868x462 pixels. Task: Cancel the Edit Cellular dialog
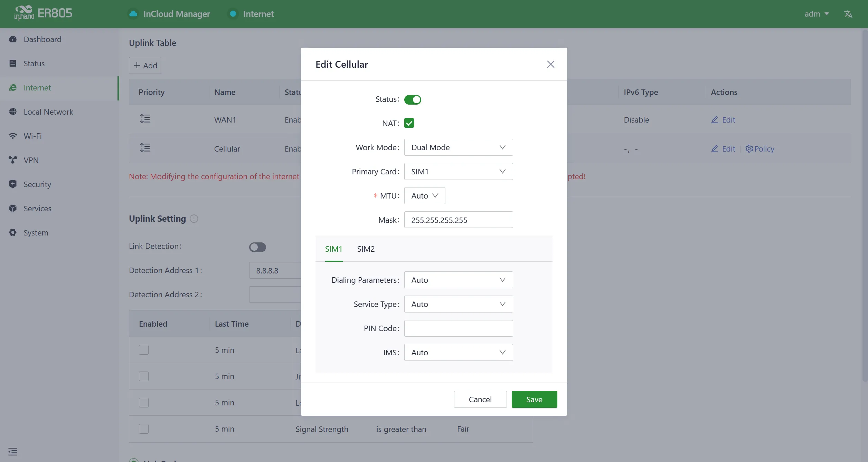coord(480,400)
